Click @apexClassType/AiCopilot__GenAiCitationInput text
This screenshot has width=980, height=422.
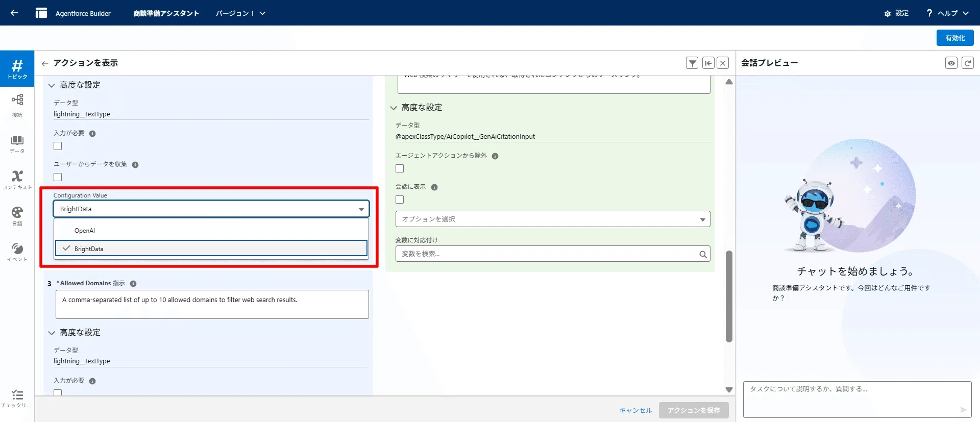click(x=465, y=137)
